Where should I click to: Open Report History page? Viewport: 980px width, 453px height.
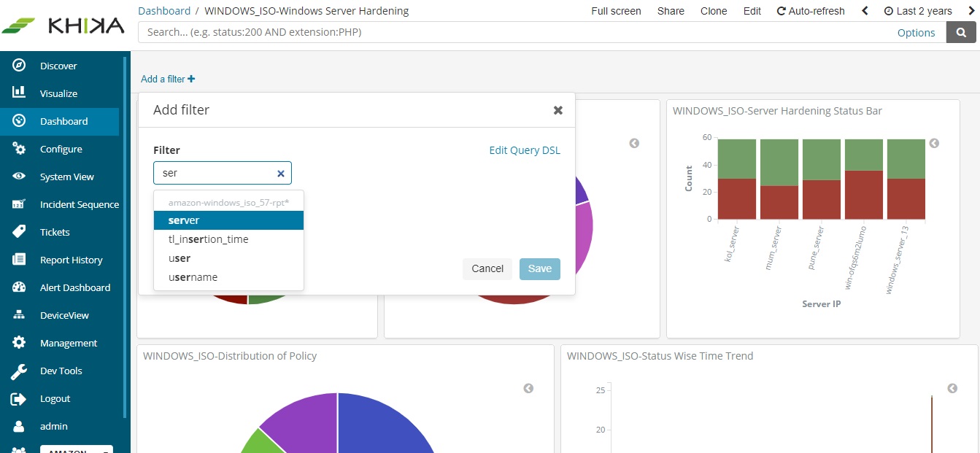pos(72,260)
